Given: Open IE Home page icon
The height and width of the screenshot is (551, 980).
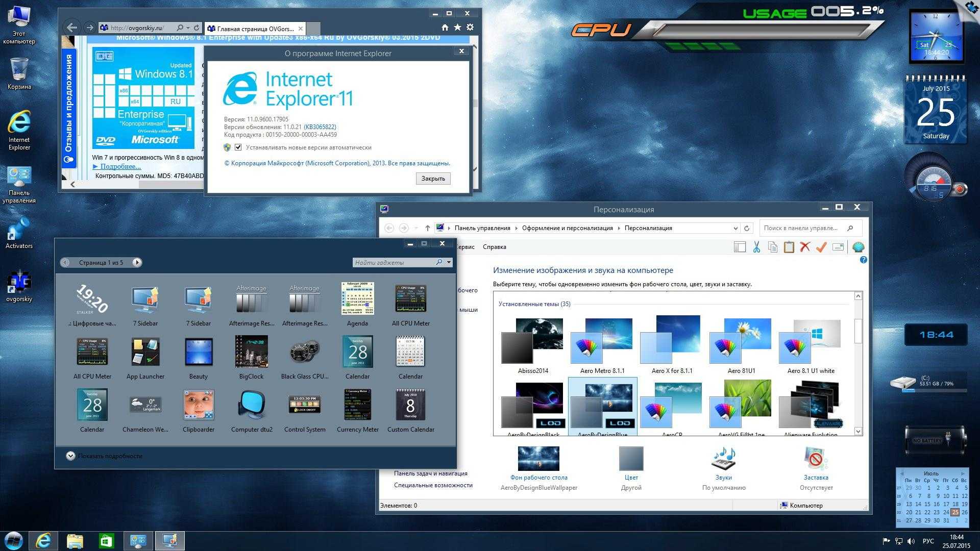Looking at the screenshot, I should [445, 28].
